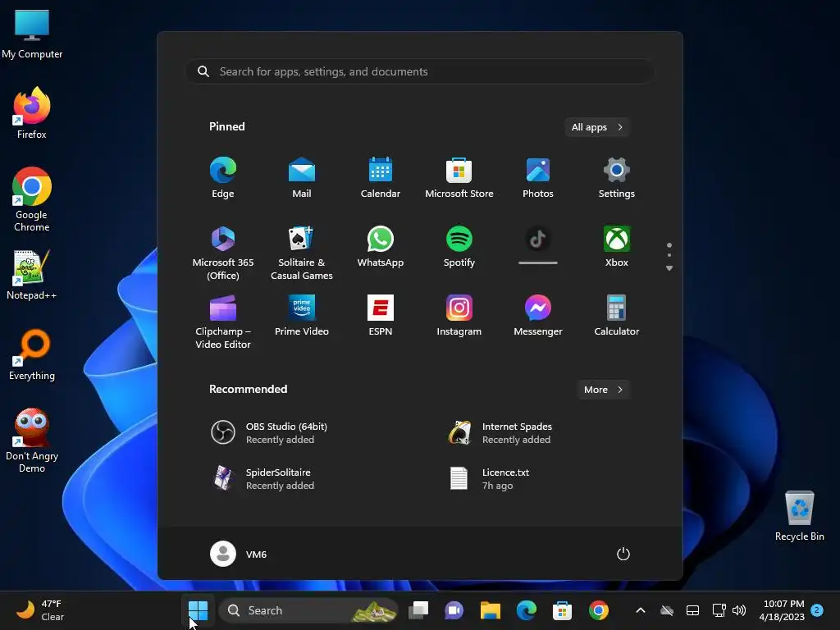Viewport: 840px width, 630px height.
Task: Launch Solitaire & Casual Games
Action: pyautogui.click(x=302, y=253)
